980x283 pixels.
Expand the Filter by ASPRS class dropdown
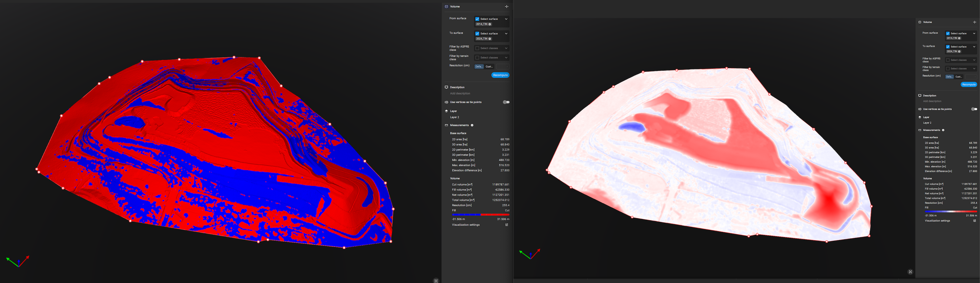tap(506, 48)
